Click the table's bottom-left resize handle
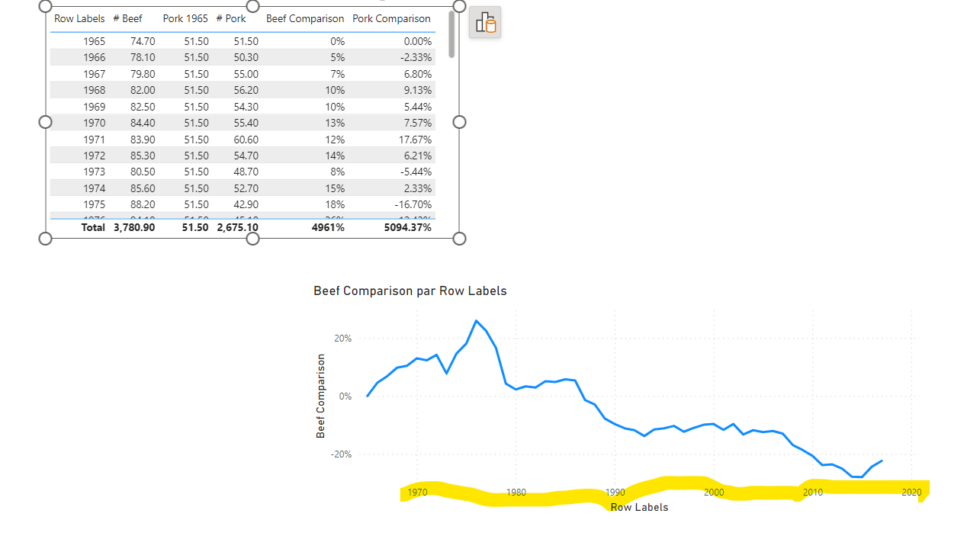The height and width of the screenshot is (536, 980). (45, 239)
